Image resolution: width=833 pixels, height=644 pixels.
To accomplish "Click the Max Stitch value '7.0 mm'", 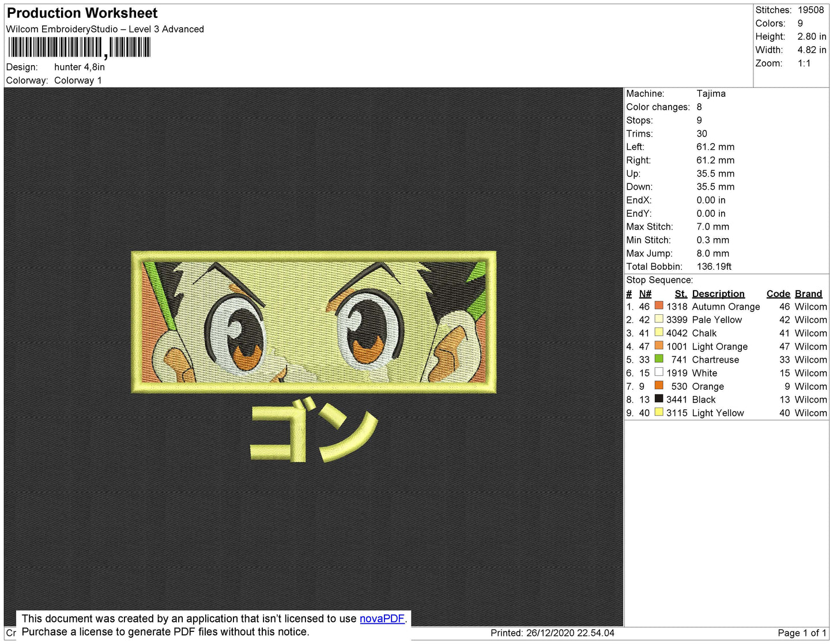I will [713, 227].
